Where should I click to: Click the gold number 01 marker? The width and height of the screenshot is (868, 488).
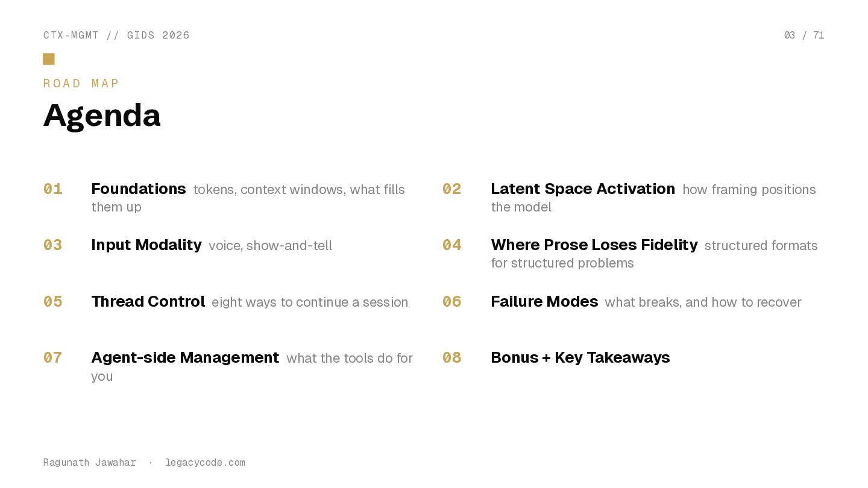[53, 189]
